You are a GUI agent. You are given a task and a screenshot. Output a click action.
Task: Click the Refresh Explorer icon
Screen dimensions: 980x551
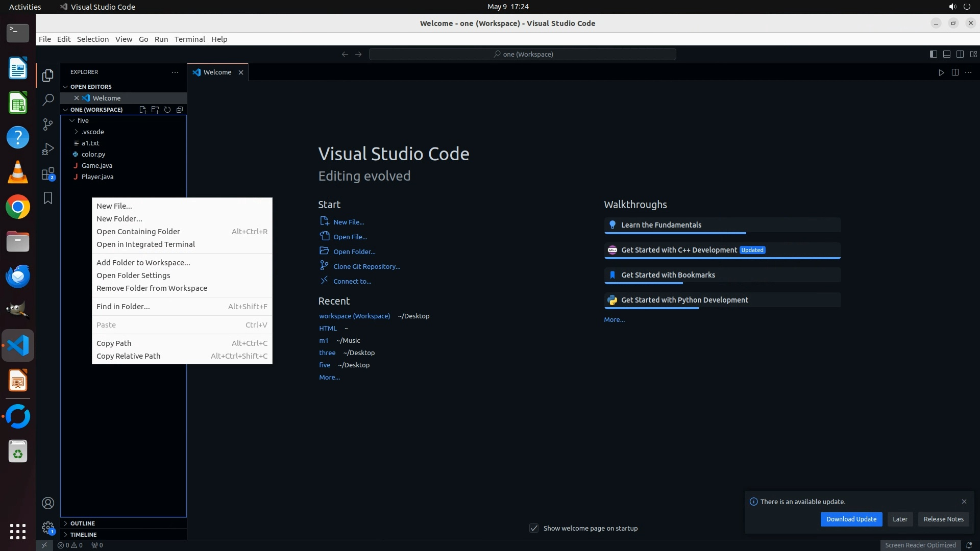point(167,110)
